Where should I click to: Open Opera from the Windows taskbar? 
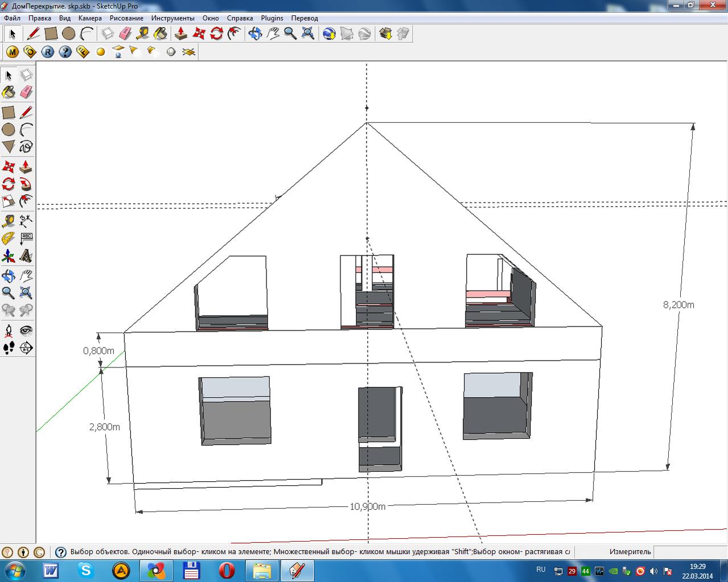(227, 570)
